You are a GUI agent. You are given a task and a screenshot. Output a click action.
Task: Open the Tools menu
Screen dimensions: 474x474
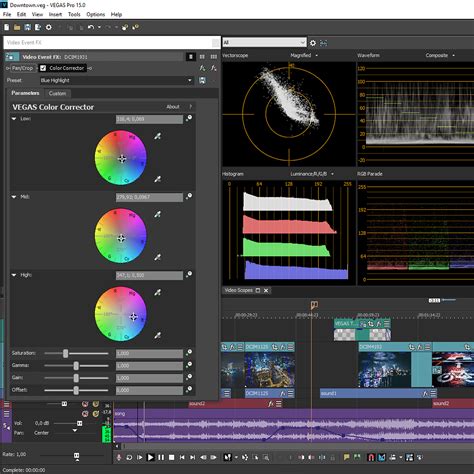point(74,14)
